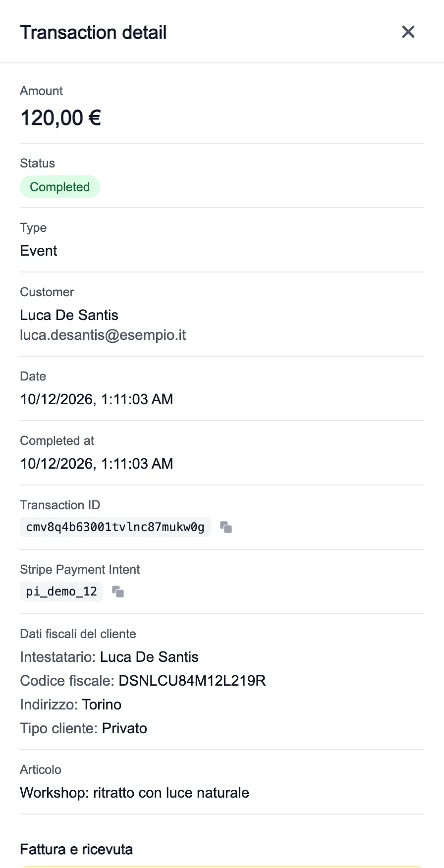Copy the Stripe Payment Intent value
Image resolution: width=444 pixels, height=868 pixels.
click(118, 592)
